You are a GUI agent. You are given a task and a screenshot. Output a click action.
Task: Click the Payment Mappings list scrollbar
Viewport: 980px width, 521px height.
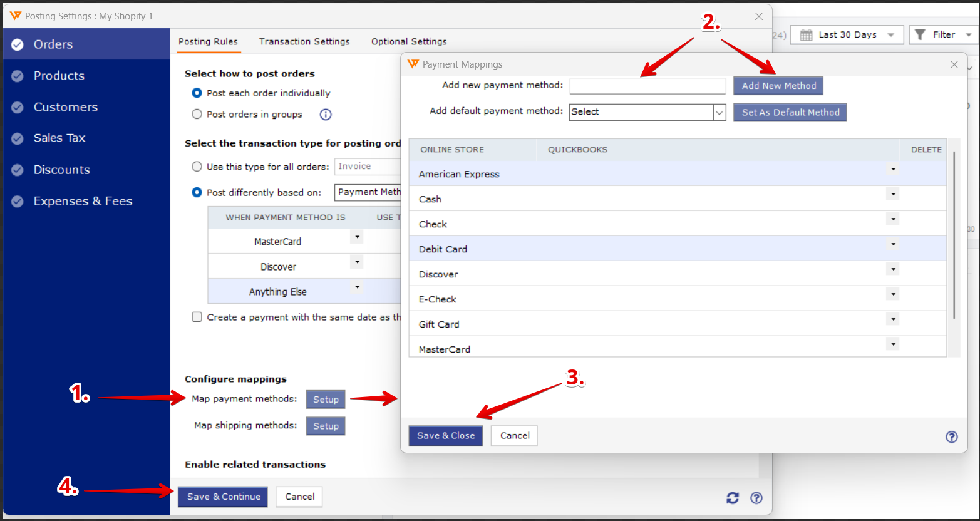(954, 235)
